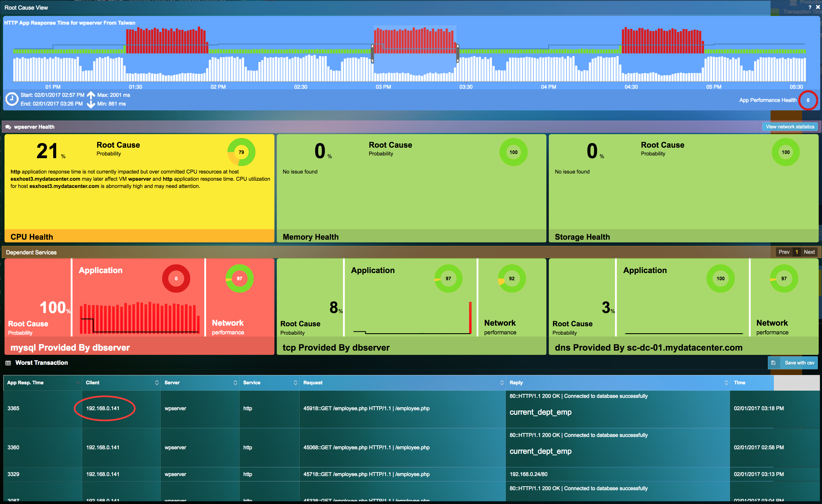Image resolution: width=822 pixels, height=504 pixels.
Task: Click the highlighted 03 PM selection region
Action: coord(415,53)
